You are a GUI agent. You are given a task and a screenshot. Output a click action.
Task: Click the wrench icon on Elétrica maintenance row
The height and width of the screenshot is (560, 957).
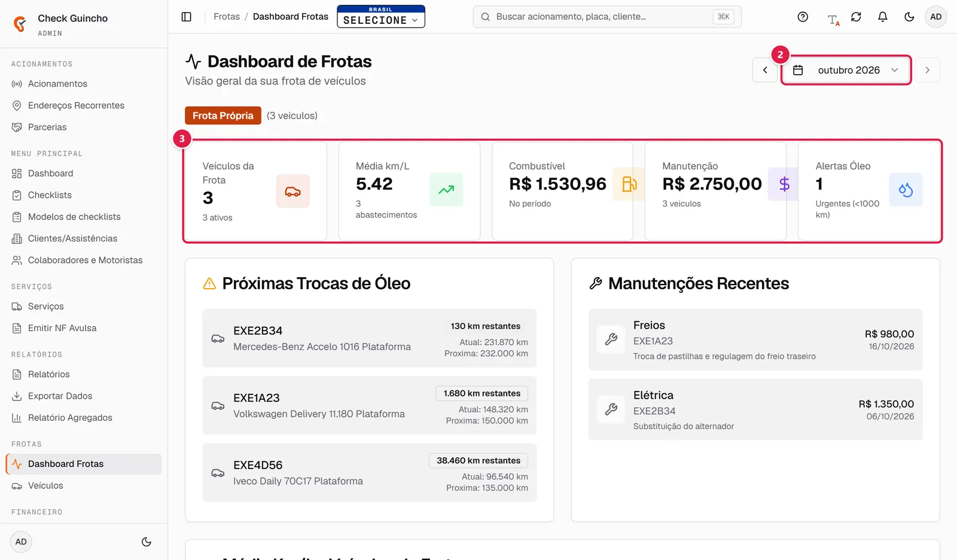pos(611,409)
